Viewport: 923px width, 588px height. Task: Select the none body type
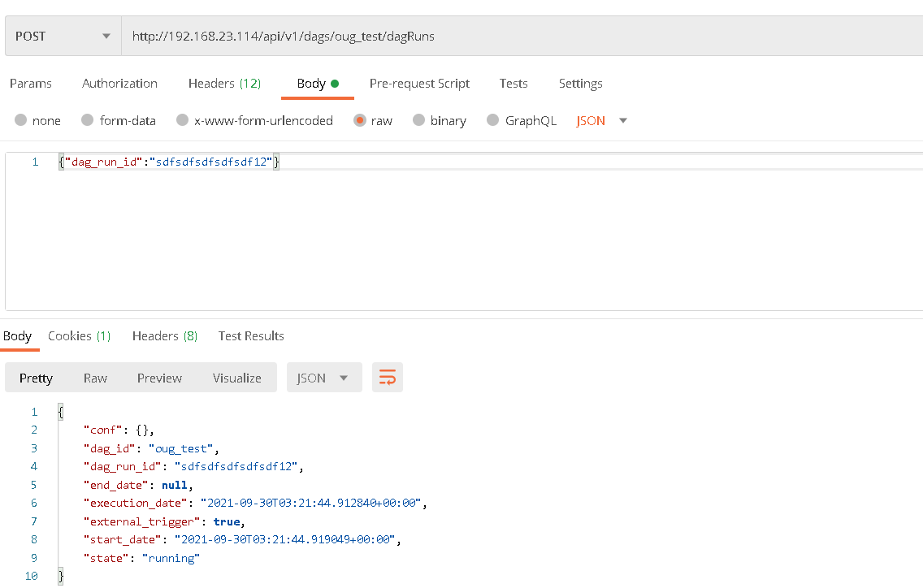click(37, 121)
